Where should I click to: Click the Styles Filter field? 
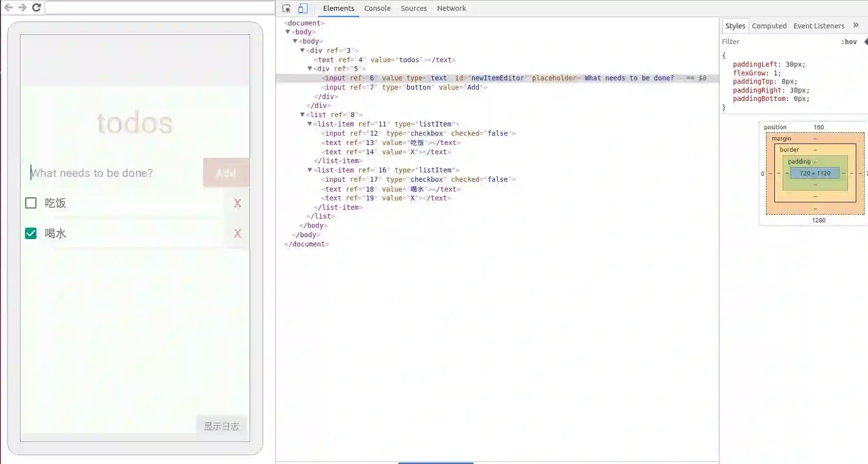tap(779, 42)
